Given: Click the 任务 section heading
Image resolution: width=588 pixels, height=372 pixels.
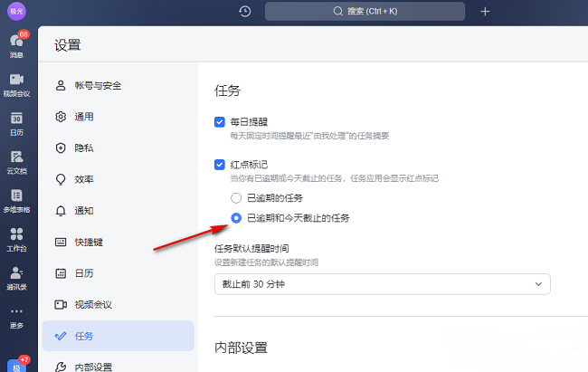Looking at the screenshot, I should click(x=227, y=91).
